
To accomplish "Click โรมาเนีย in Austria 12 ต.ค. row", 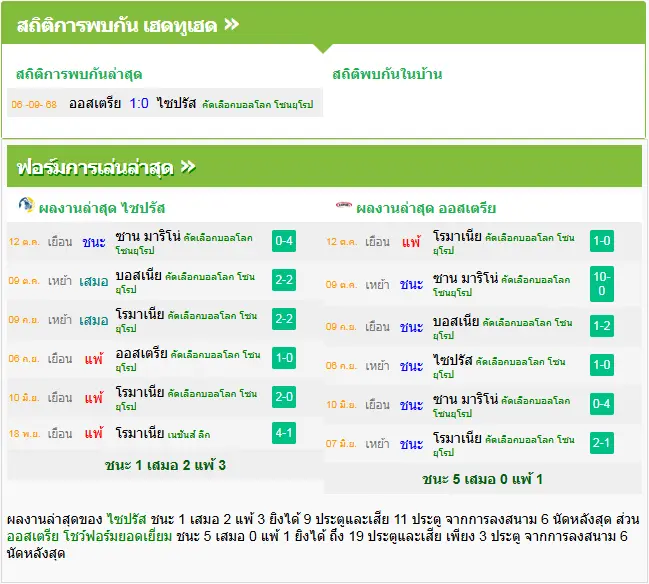I will click(457, 237).
